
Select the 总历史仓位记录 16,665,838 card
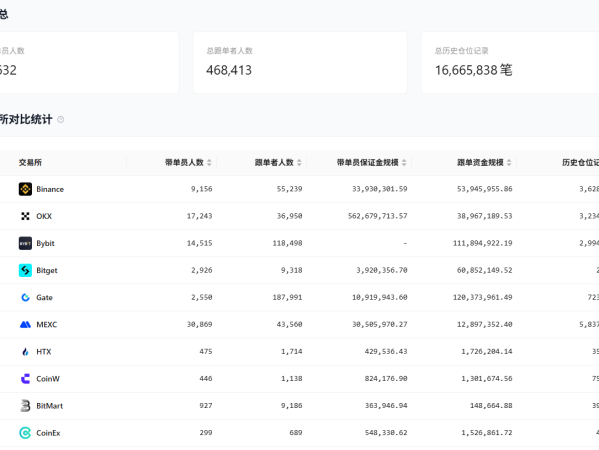(x=510, y=62)
